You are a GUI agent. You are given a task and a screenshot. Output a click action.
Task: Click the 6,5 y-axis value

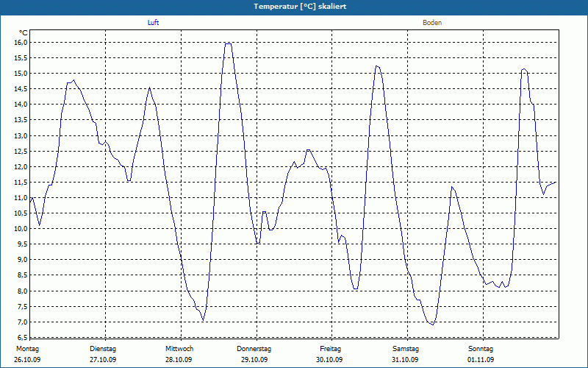23,337
